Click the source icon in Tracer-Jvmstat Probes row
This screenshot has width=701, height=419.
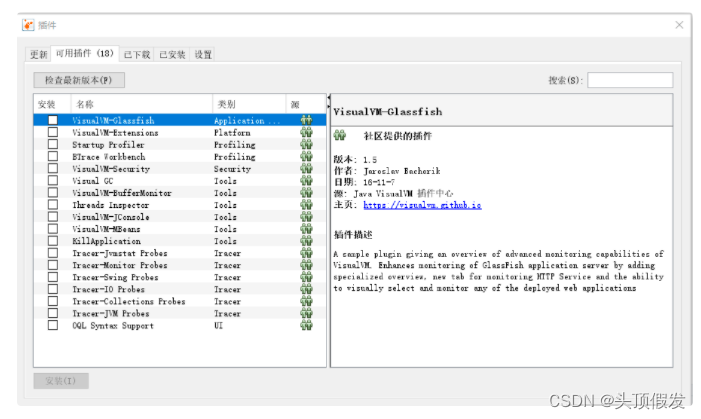[306, 253]
